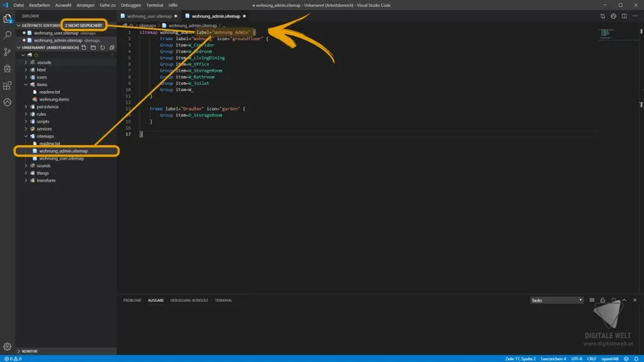The image size is (644, 362).
Task: Refresh the Explorer file tree
Action: [x=103, y=48]
